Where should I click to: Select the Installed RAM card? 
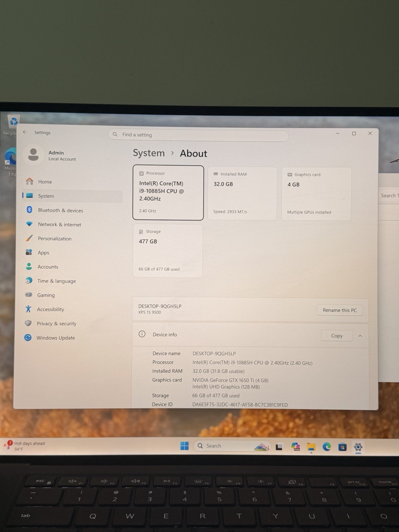(242, 193)
